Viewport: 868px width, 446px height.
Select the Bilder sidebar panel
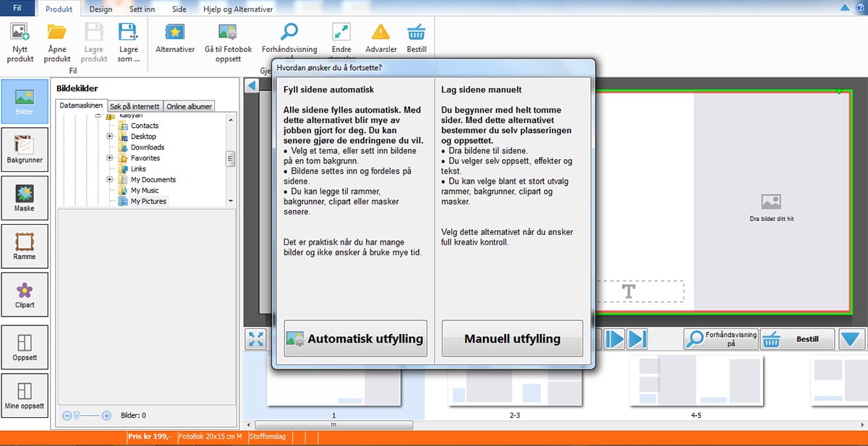tap(25, 101)
